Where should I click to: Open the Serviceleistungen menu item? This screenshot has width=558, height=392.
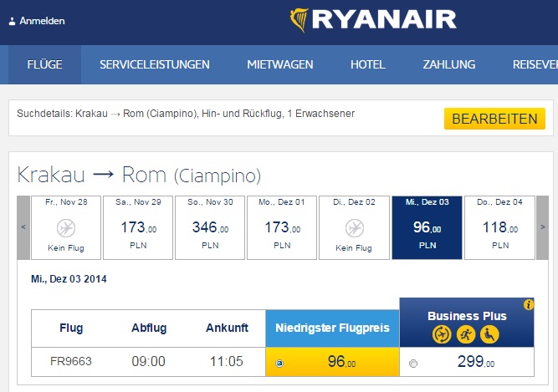coord(155,64)
